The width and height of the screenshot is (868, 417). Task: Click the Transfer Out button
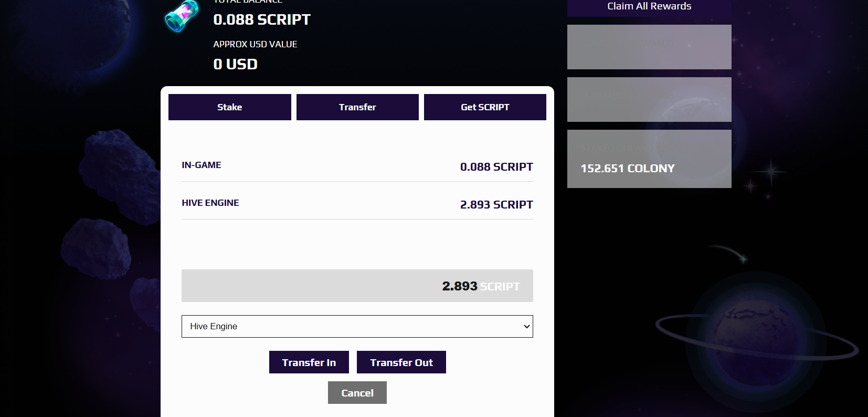tap(401, 362)
